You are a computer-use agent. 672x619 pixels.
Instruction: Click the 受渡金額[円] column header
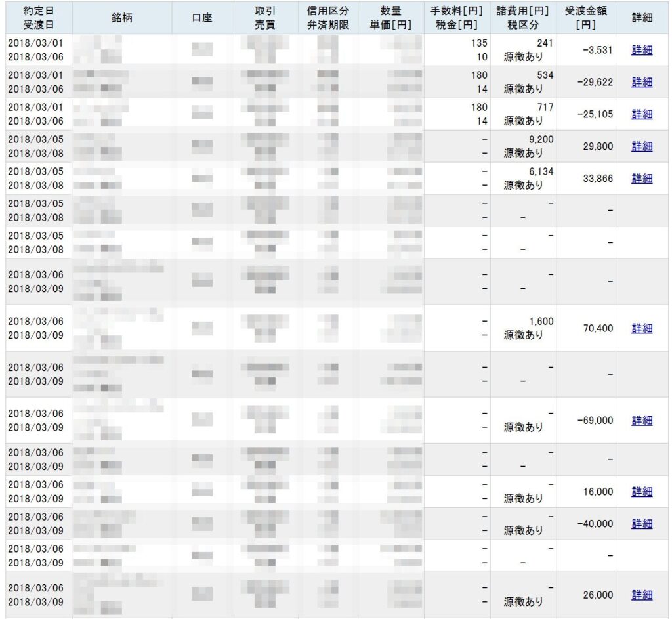coord(585,18)
